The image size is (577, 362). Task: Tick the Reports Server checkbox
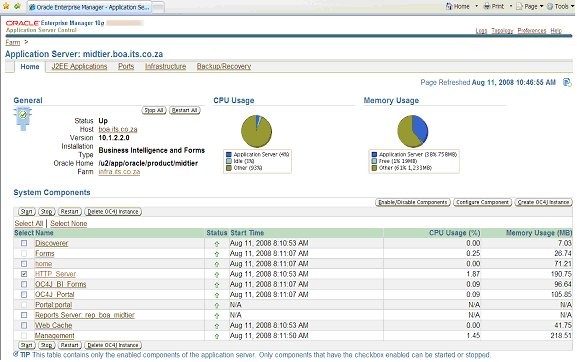[24, 315]
